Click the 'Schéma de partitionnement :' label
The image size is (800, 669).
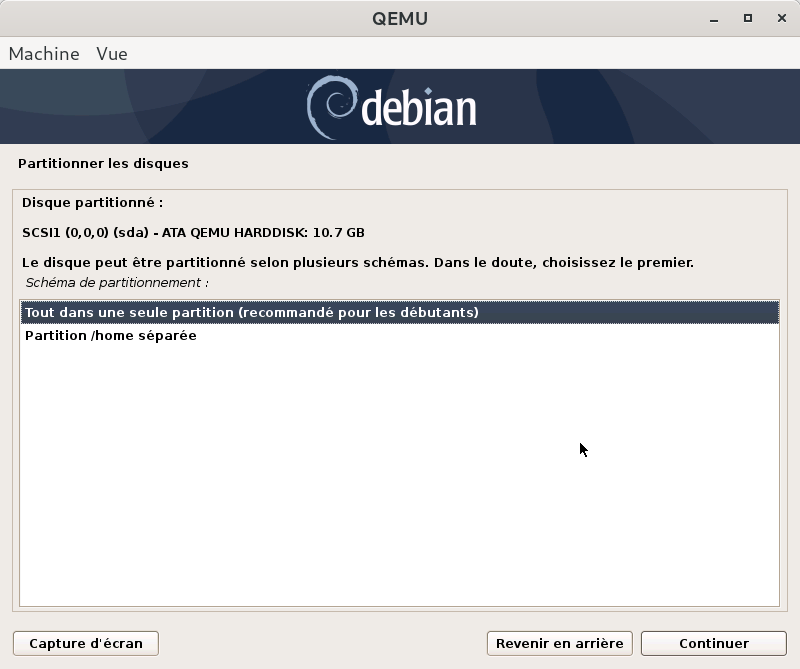point(117,283)
